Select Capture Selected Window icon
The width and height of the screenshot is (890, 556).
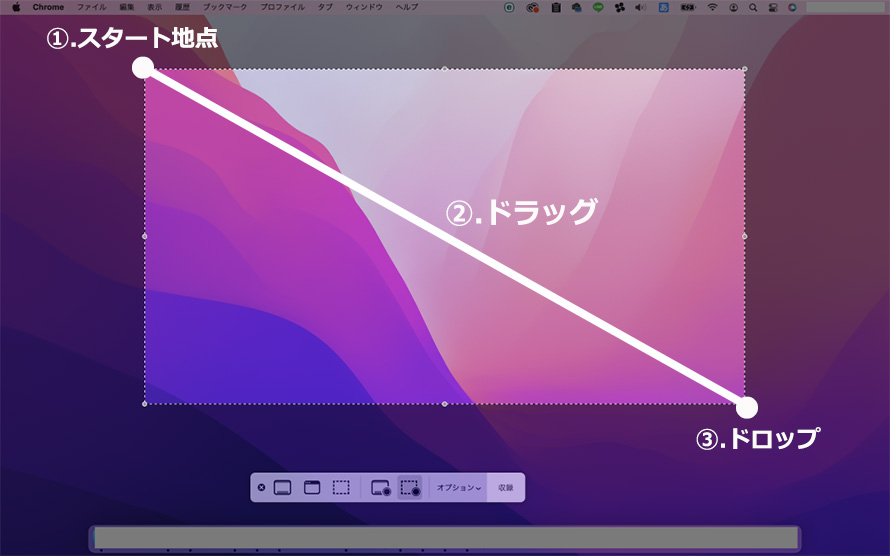(311, 488)
